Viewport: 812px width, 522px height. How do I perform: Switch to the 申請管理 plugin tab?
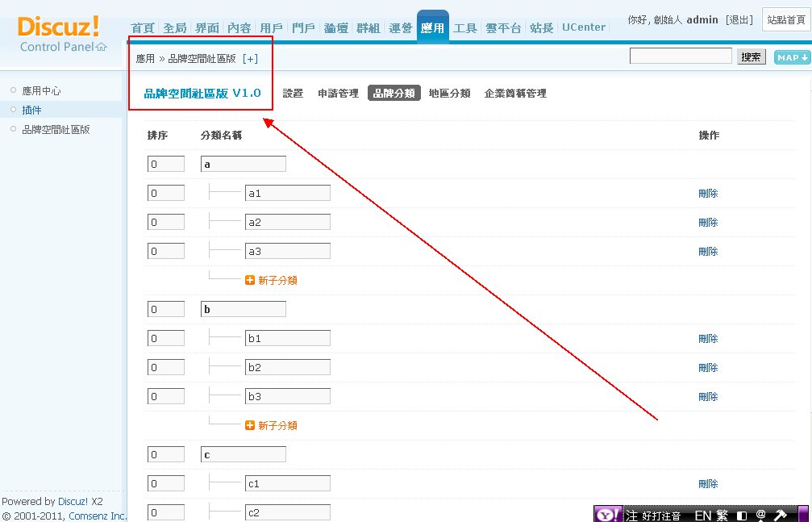338,94
